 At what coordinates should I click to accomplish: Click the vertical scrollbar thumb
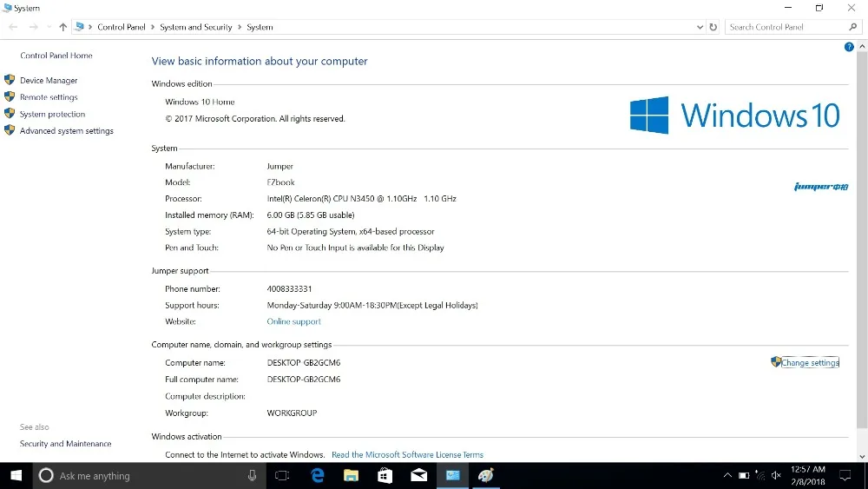click(x=862, y=239)
